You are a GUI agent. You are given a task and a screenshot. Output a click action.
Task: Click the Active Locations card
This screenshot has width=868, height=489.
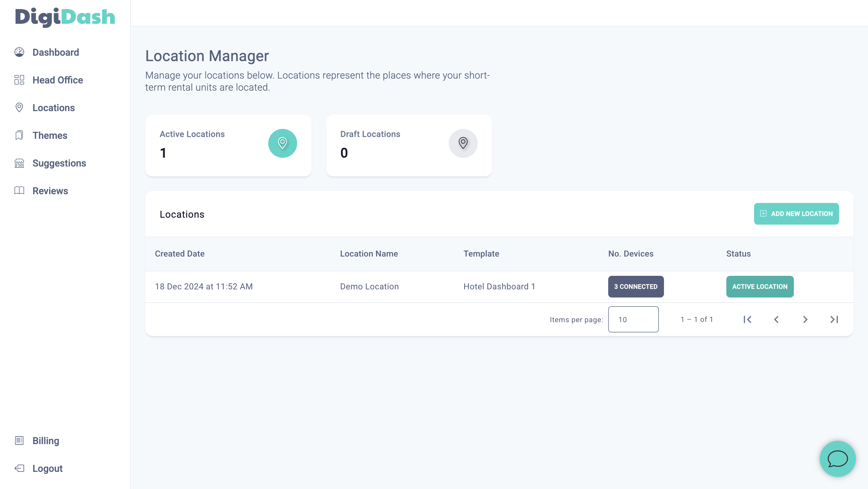tap(228, 145)
